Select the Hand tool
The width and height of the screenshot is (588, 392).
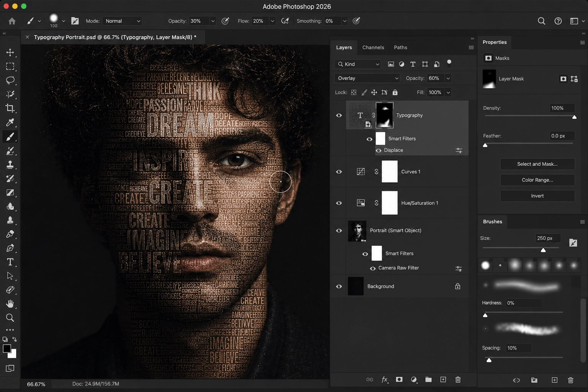pyautogui.click(x=10, y=304)
